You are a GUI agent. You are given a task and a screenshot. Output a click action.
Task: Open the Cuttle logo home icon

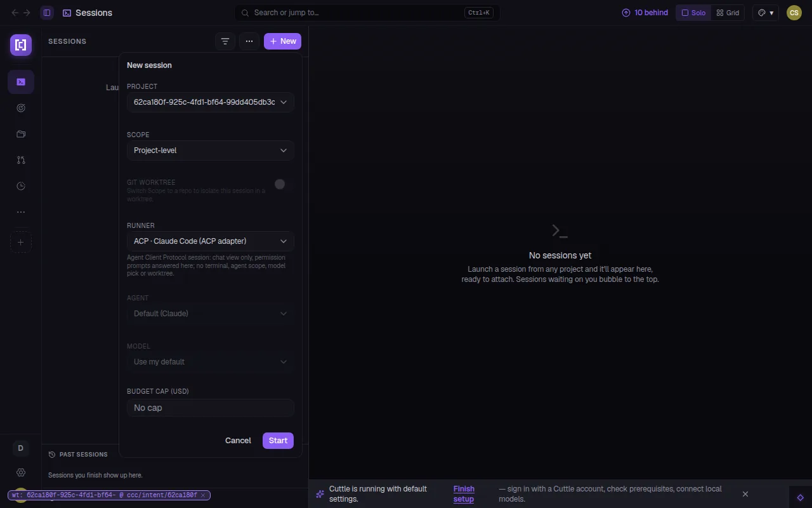point(21,44)
